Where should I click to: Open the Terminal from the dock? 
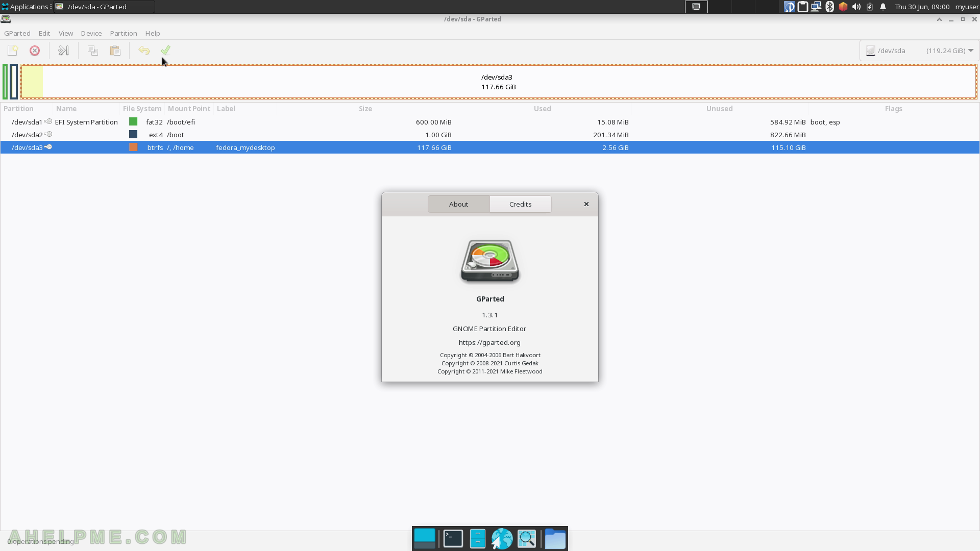click(x=453, y=539)
